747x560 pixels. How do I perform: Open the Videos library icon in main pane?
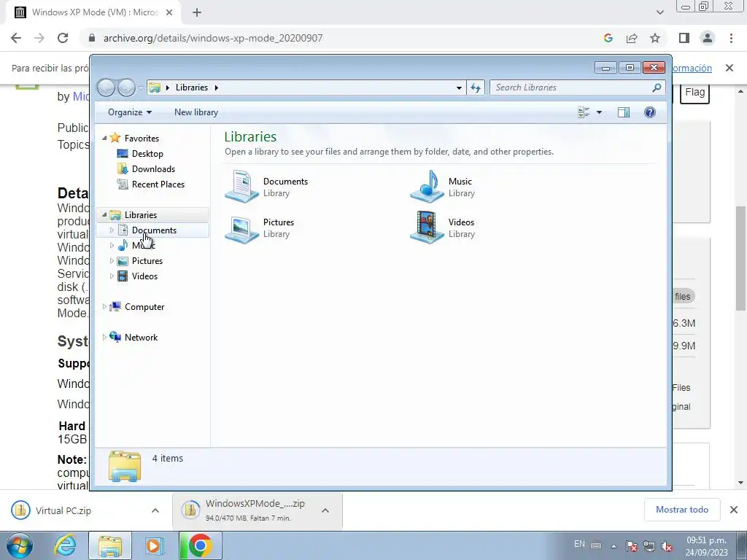(427, 227)
